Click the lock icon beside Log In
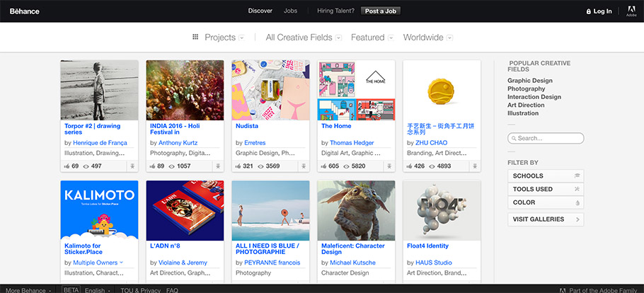This screenshot has height=293, width=644. [x=588, y=11]
